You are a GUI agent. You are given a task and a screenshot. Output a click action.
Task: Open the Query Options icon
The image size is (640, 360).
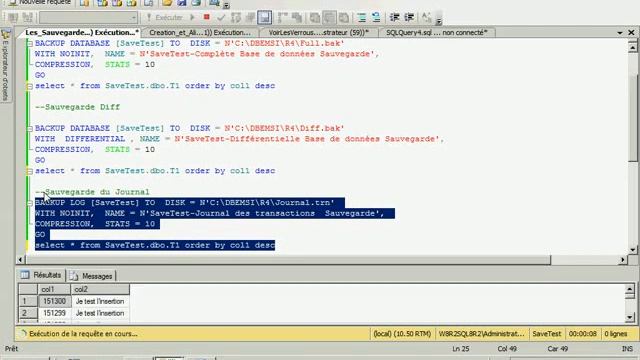pos(250,18)
